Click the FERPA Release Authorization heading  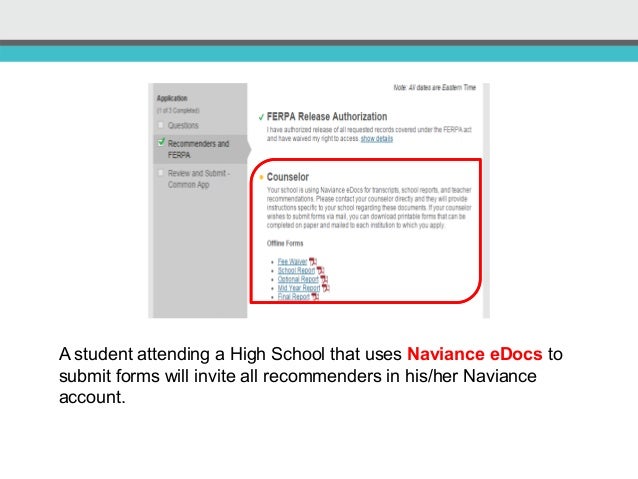click(x=327, y=117)
